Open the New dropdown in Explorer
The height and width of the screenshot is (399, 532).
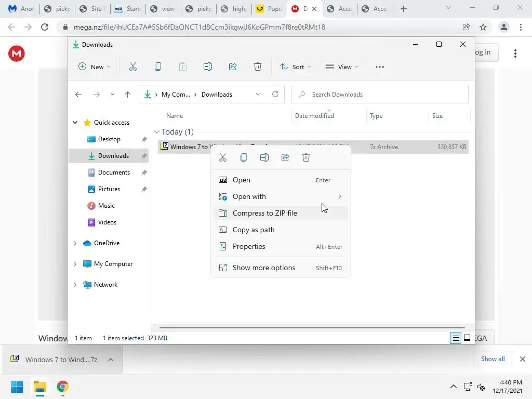95,67
